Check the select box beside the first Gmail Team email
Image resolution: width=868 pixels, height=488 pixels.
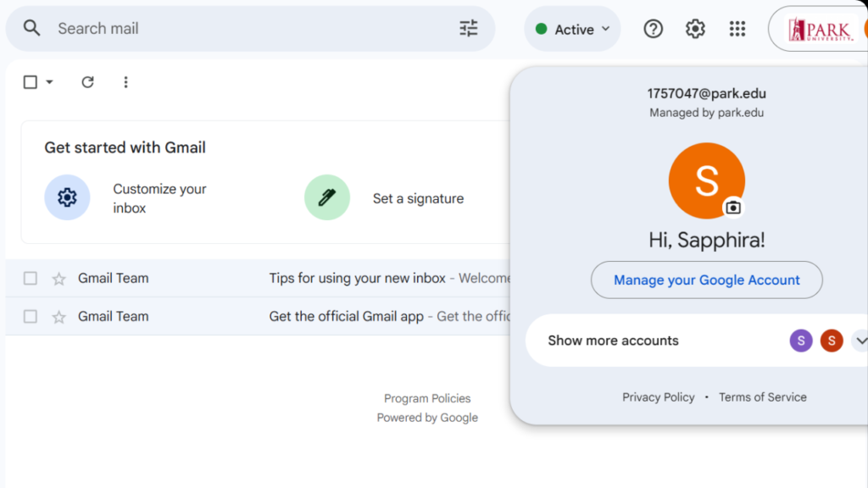point(31,278)
